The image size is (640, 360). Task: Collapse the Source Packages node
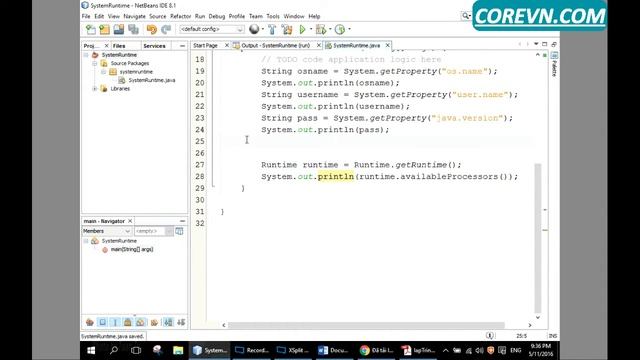[95, 63]
